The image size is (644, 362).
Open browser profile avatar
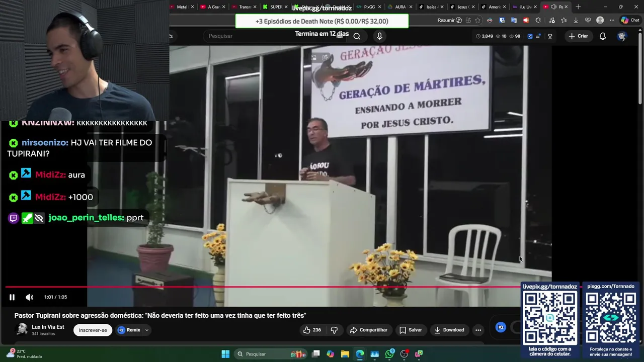[600, 20]
